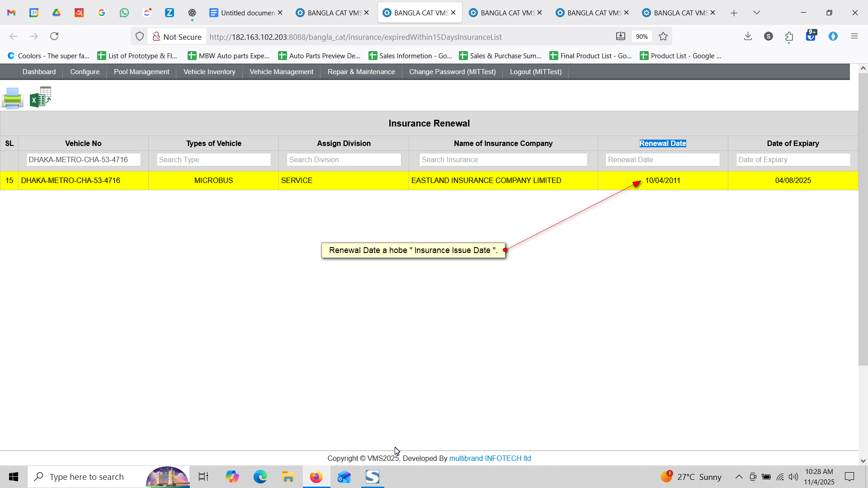Switch to the Untitled document tab
The image size is (868, 488).
click(x=243, y=13)
